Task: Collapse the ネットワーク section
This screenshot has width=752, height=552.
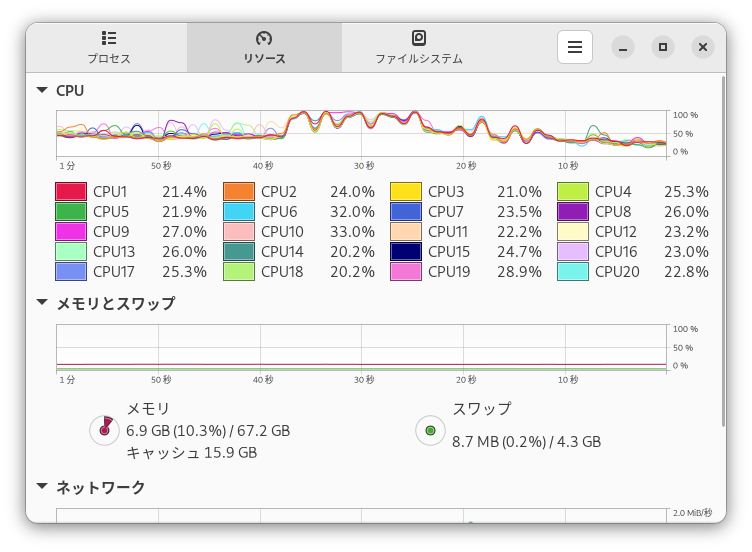Action: (42, 487)
